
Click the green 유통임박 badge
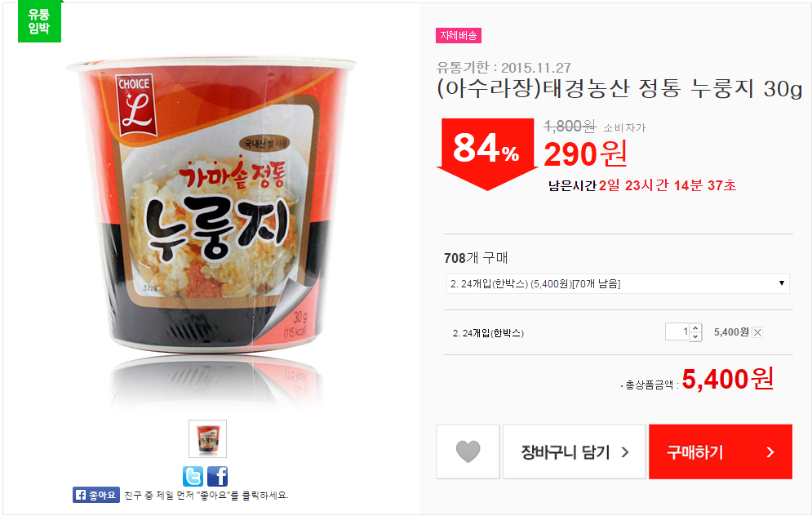[39, 20]
